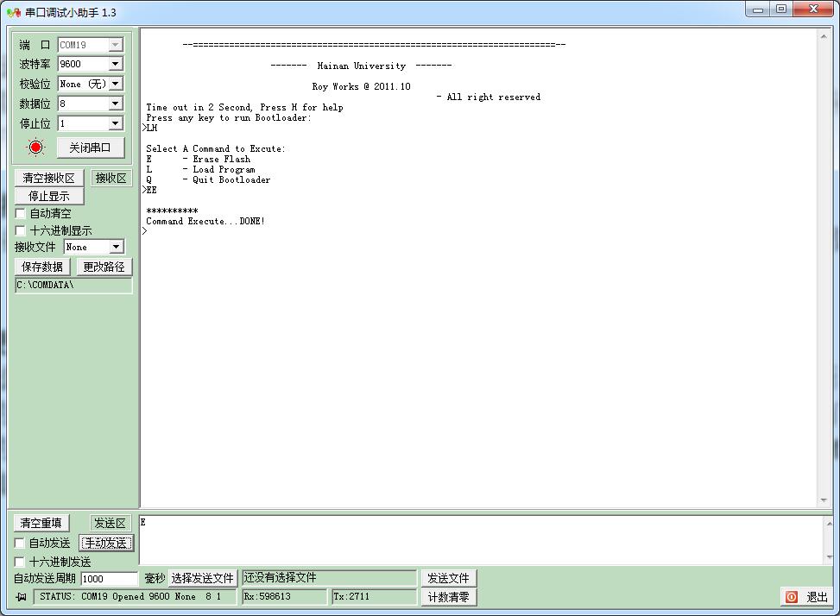Click 停止显示 button
Screen dimensions: 840x616
[x=48, y=196]
